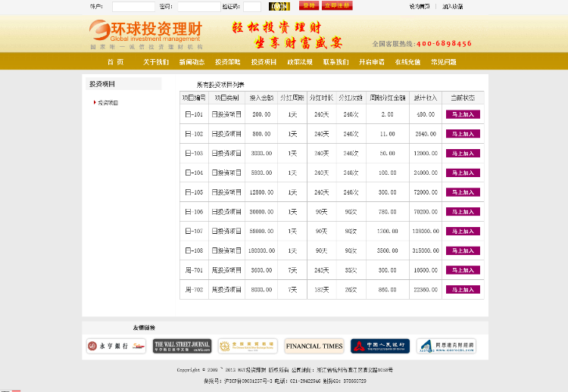Open the 中国人民银行 partner logo link
Image resolution: width=568 pixels, height=392 pixels.
pos(380,346)
